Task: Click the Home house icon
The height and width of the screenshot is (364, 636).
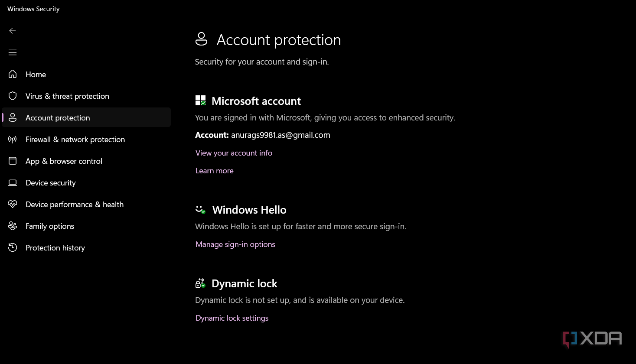Action: (x=13, y=74)
